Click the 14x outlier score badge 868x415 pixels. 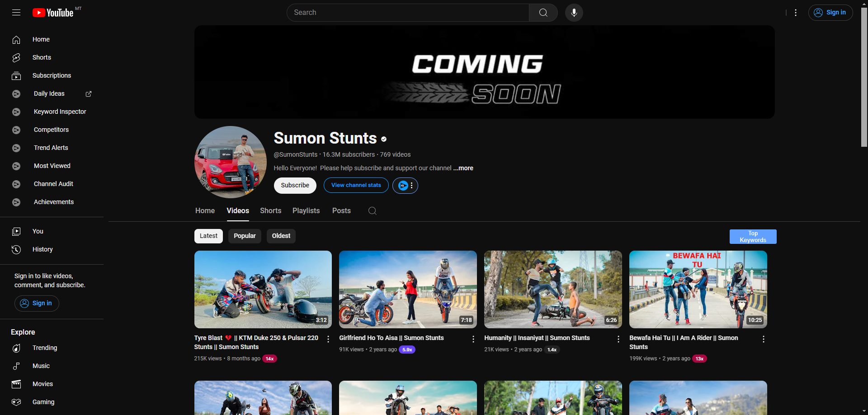(270, 359)
